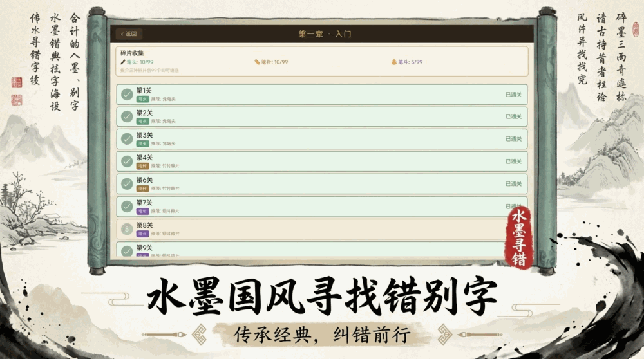The height and width of the screenshot is (359, 644).
Task: Click the purple fragment tag under 第7关
Action: [142, 211]
